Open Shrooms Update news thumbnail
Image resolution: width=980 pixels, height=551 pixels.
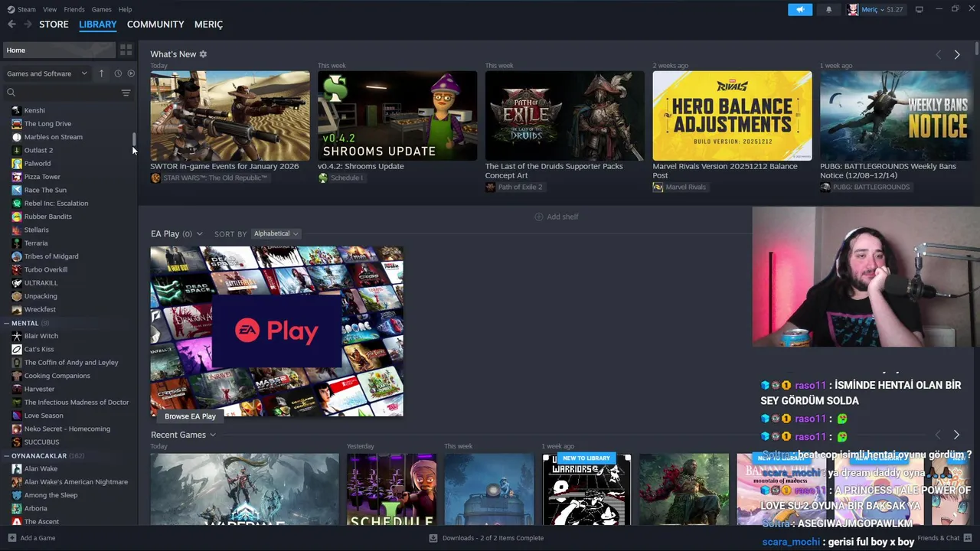[x=397, y=116]
